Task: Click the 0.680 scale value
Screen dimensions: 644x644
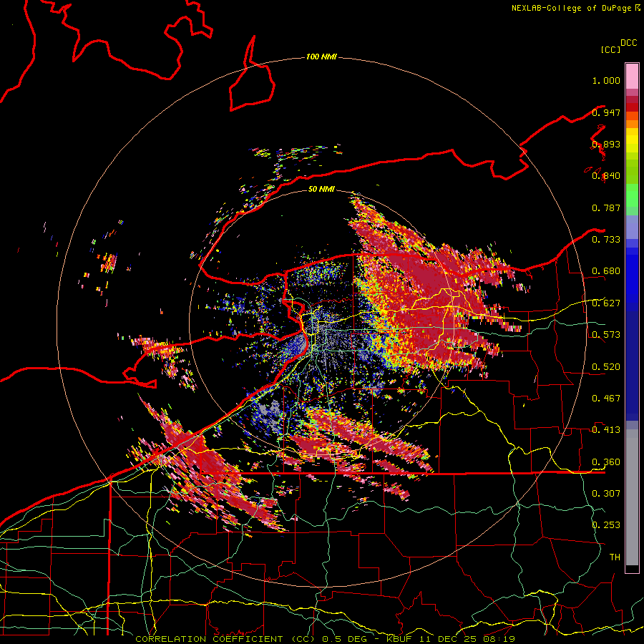Action: [x=606, y=271]
